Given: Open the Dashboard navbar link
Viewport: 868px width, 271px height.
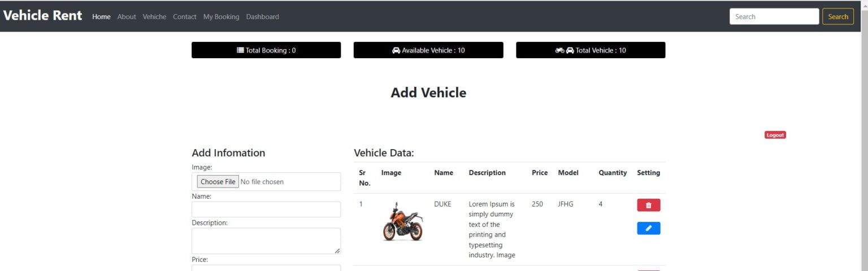Looking at the screenshot, I should tap(262, 17).
